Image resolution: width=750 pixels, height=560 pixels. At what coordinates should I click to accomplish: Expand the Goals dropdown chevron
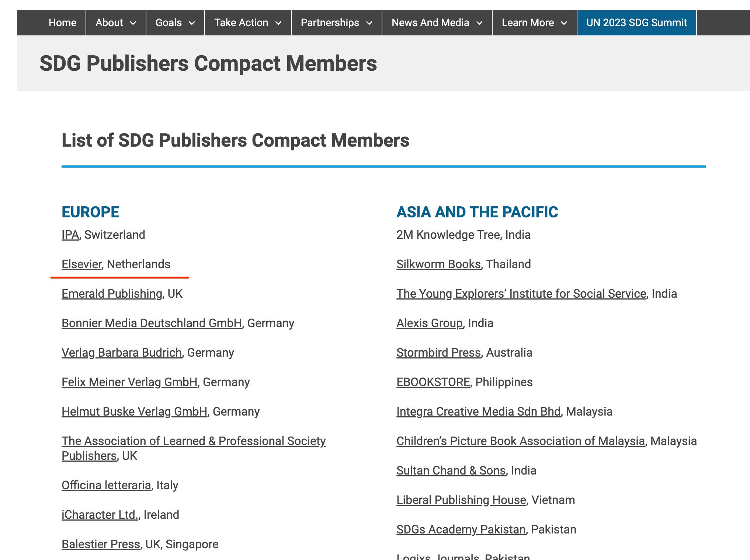click(192, 23)
